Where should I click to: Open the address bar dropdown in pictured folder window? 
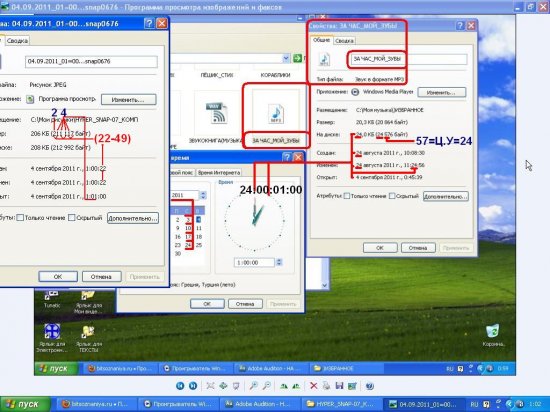286,58
